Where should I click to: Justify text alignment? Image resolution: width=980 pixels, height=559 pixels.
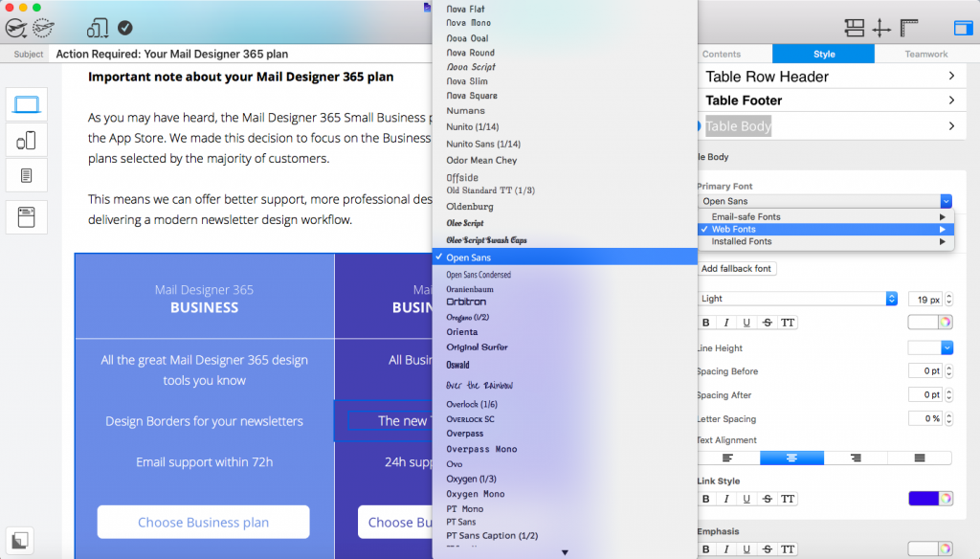point(920,458)
